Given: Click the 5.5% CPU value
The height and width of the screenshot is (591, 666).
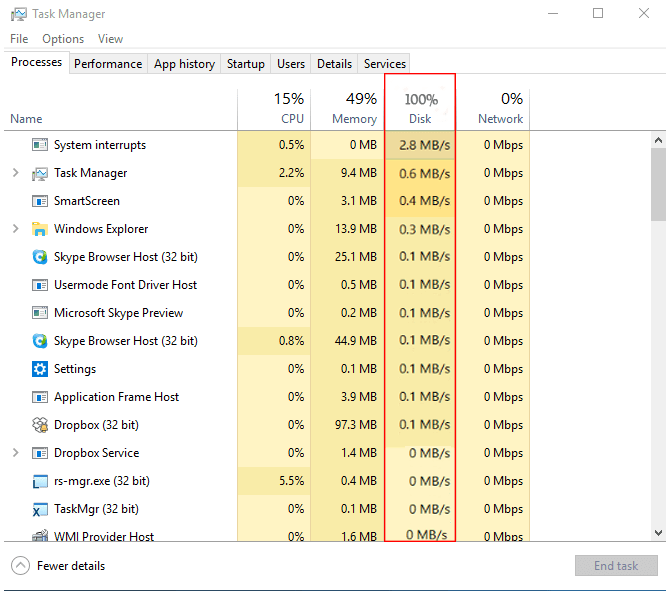Looking at the screenshot, I should click(x=291, y=481).
